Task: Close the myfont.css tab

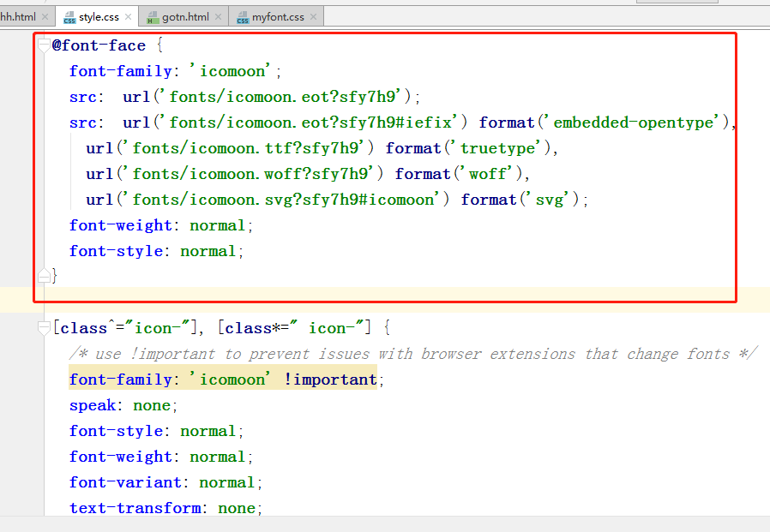Action: coord(313,17)
